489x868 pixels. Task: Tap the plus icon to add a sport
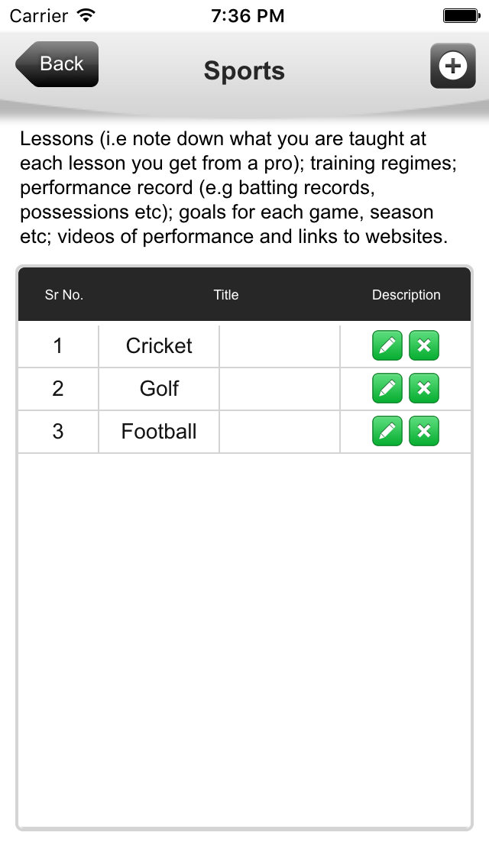click(452, 65)
